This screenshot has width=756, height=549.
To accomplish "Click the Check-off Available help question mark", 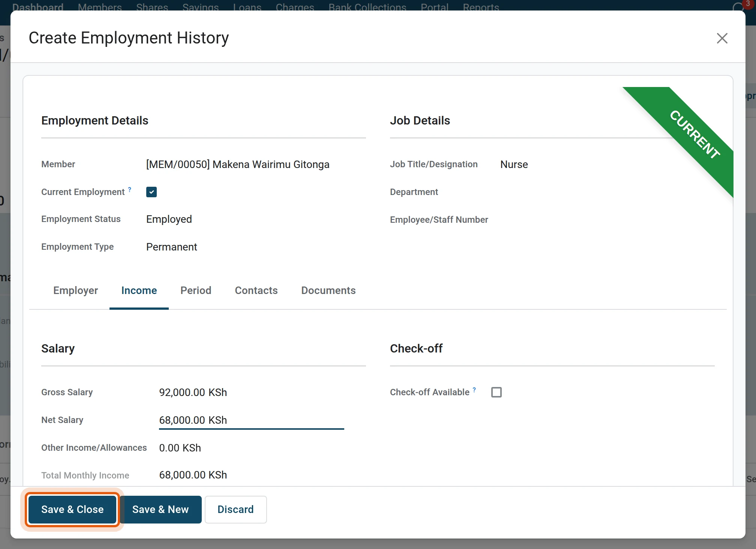I will click(x=474, y=390).
